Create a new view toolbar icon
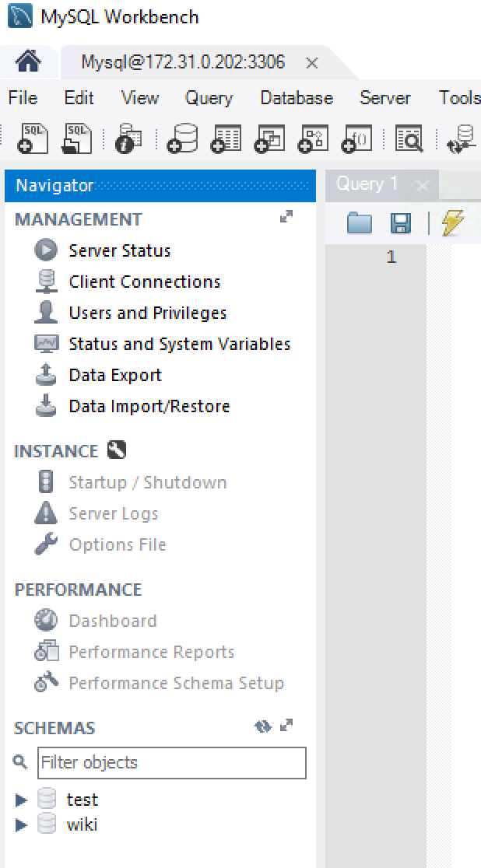481x868 pixels. tap(269, 138)
